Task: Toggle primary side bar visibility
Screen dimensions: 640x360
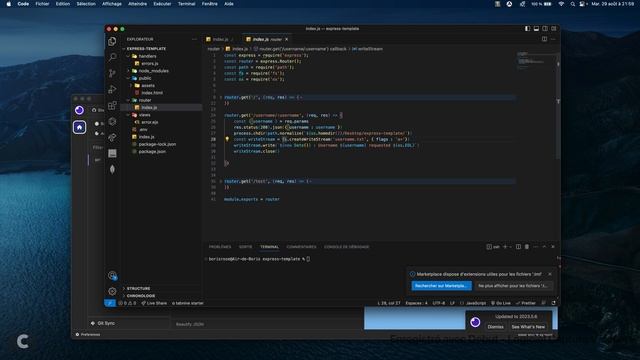Action: pos(527,29)
